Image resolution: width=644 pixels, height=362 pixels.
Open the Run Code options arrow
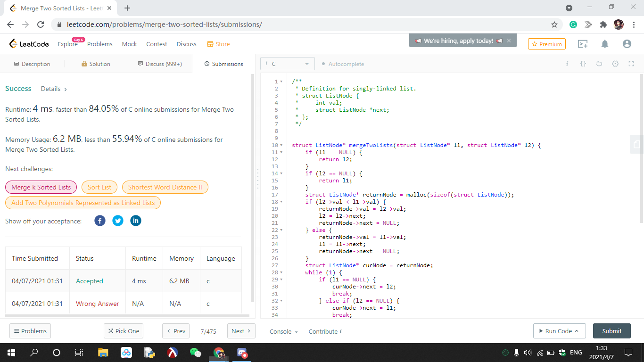[576, 331]
